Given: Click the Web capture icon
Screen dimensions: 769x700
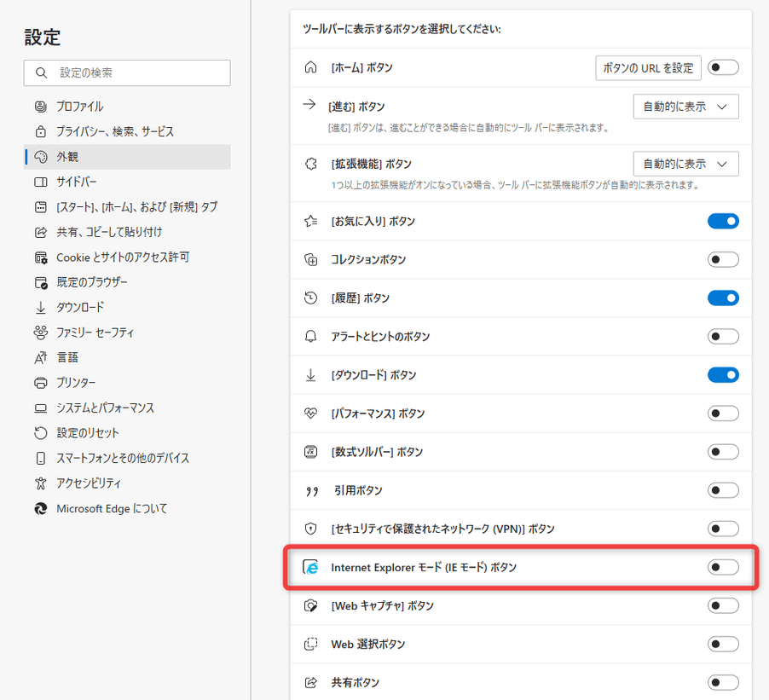Looking at the screenshot, I should pyautogui.click(x=310, y=606).
